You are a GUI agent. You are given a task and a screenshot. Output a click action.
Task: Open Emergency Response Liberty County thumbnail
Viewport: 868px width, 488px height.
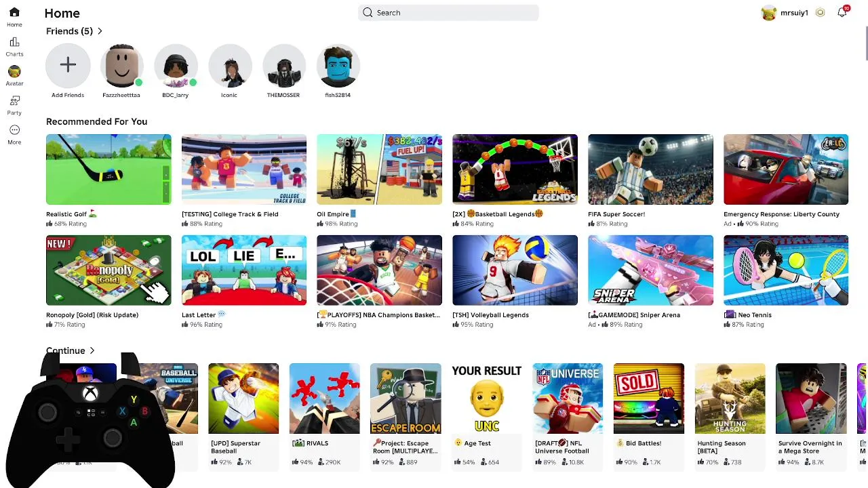click(786, 169)
